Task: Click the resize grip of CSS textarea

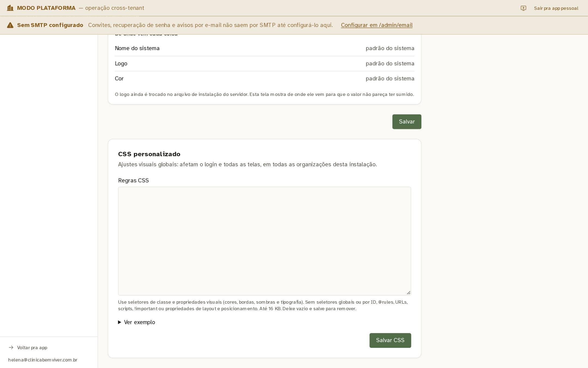Action: click(x=408, y=293)
